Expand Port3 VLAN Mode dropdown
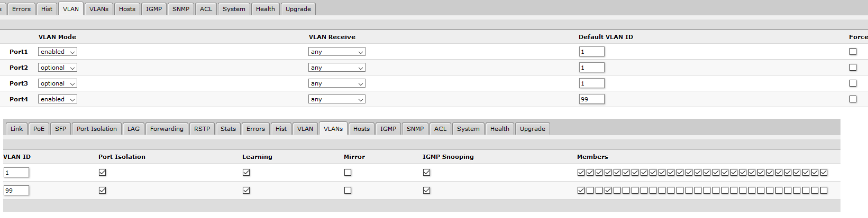The image size is (868, 218). point(57,83)
